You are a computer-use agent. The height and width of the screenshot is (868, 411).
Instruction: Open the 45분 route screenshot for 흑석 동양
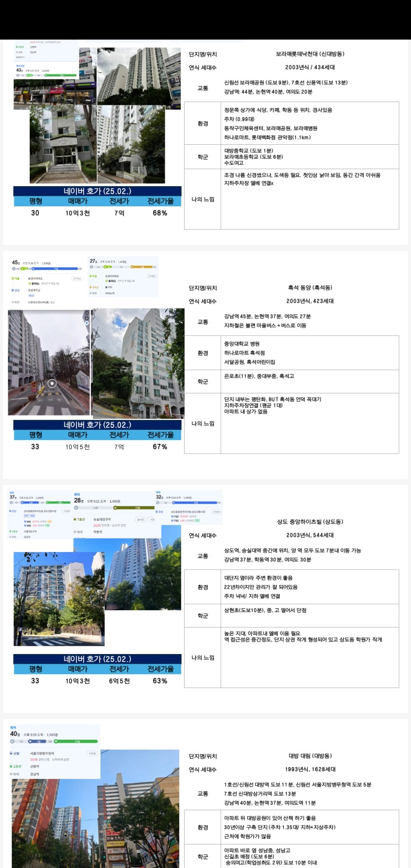point(47,283)
